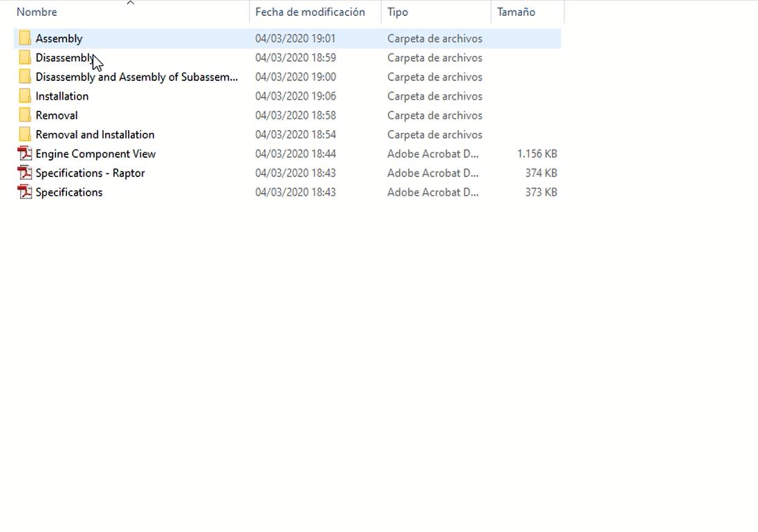Sort by Fecha de modificación column
Screen dimensions: 758x532
(310, 12)
